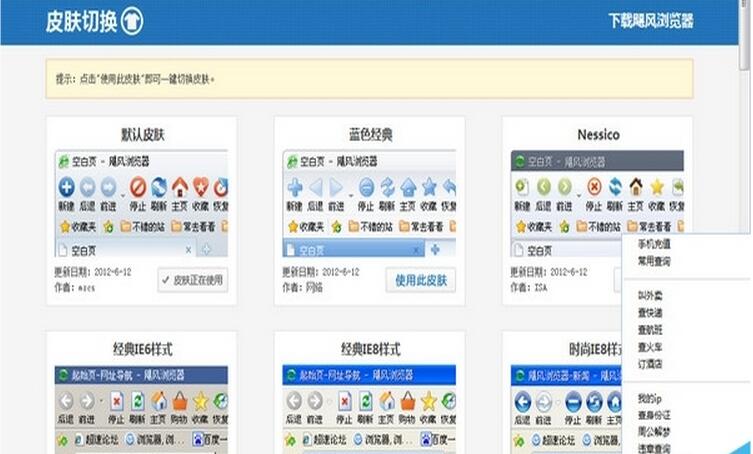Viewport: 753px width, 454px height.
Task: Click the 收藏 star icon in Nessico preview
Action: point(657,187)
